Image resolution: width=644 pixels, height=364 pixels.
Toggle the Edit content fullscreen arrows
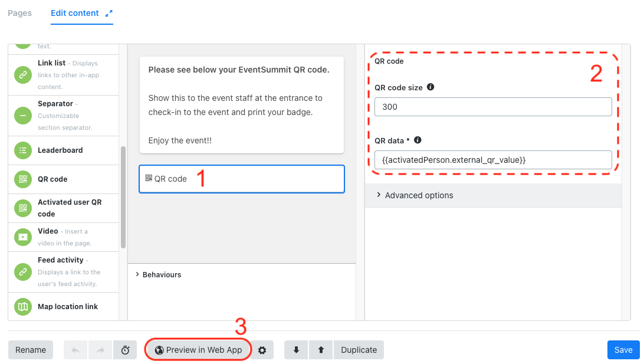tap(109, 14)
